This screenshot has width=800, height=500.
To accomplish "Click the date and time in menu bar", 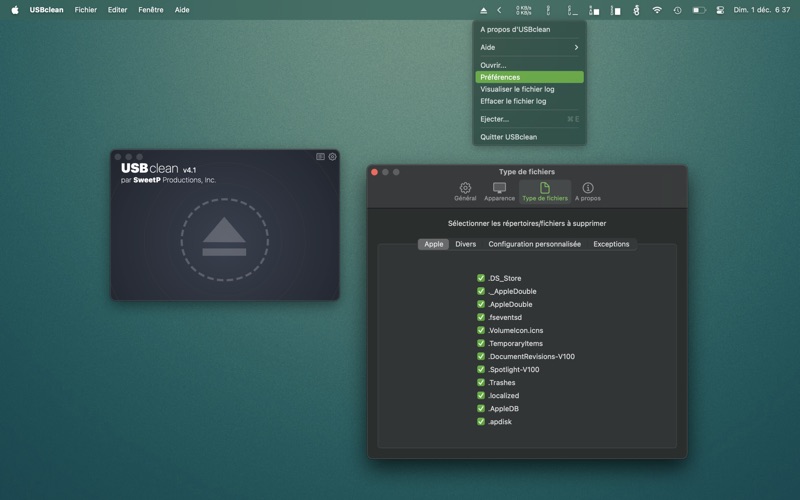I will click(762, 10).
